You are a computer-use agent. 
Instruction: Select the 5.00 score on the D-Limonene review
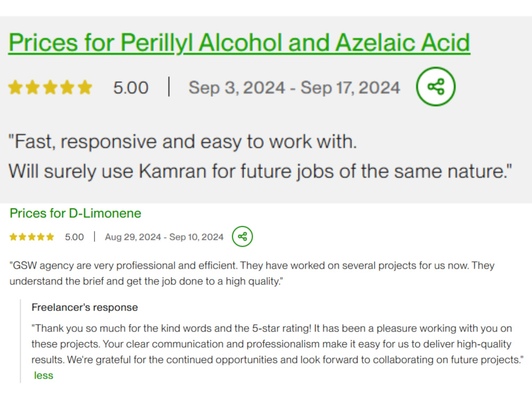pos(74,237)
